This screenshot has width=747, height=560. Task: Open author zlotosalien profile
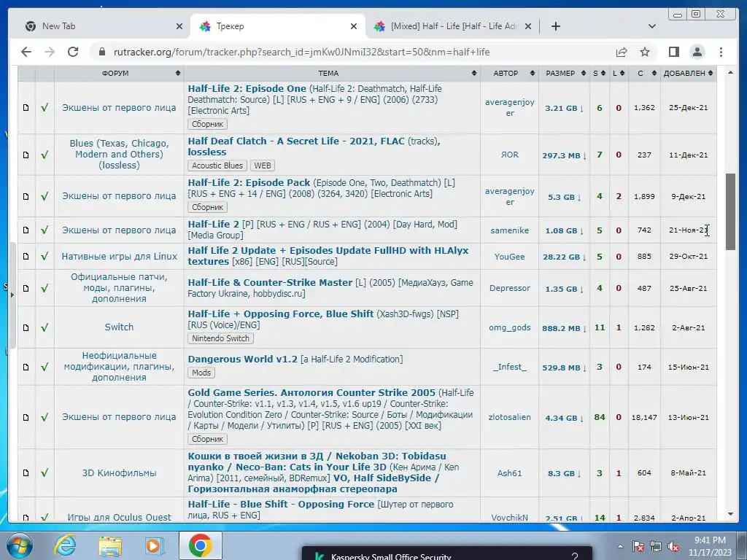point(509,417)
